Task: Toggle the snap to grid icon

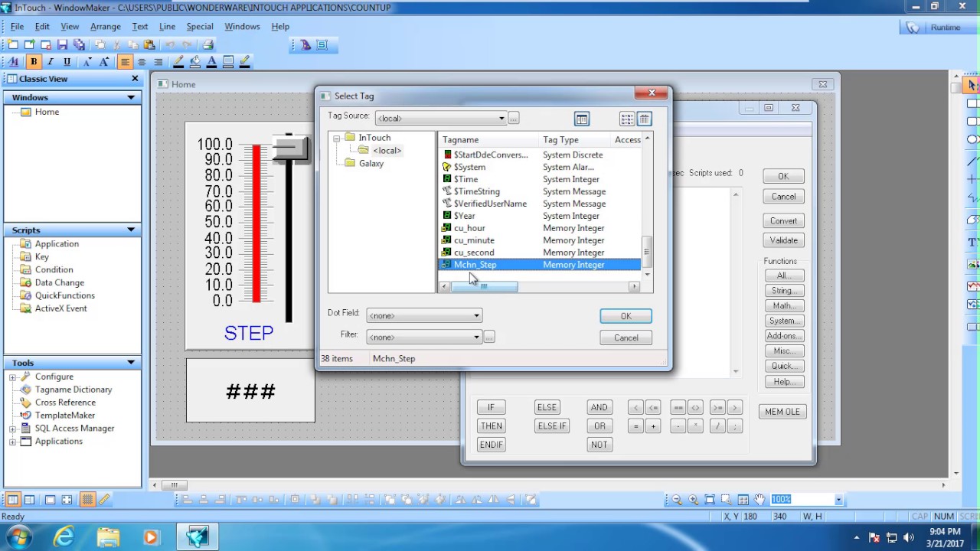Action: click(87, 500)
